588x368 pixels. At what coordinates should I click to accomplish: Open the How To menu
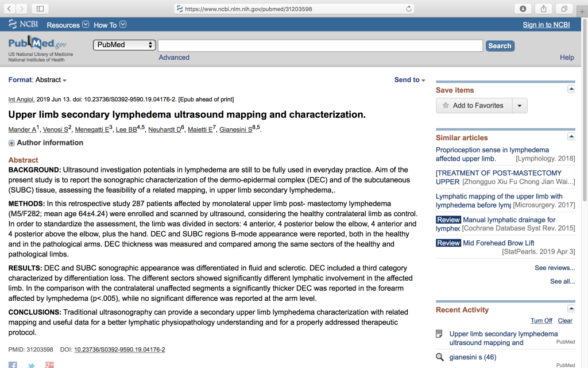110,25
